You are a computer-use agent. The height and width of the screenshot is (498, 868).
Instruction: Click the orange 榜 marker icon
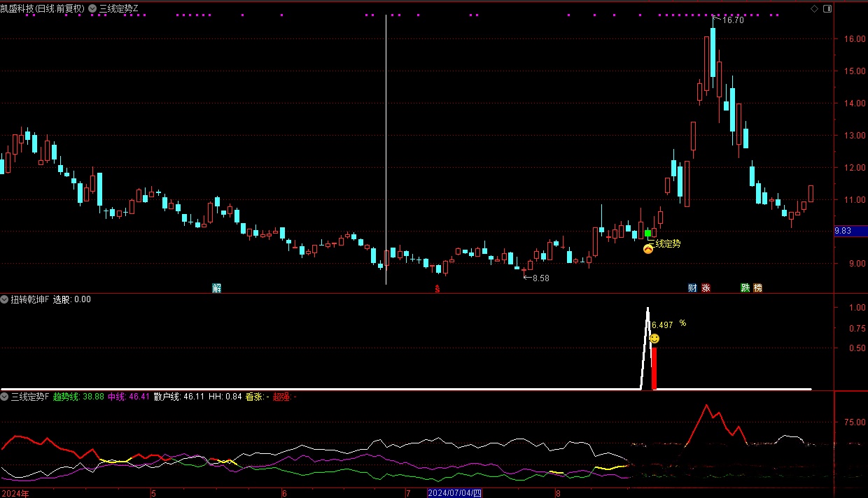tap(757, 288)
